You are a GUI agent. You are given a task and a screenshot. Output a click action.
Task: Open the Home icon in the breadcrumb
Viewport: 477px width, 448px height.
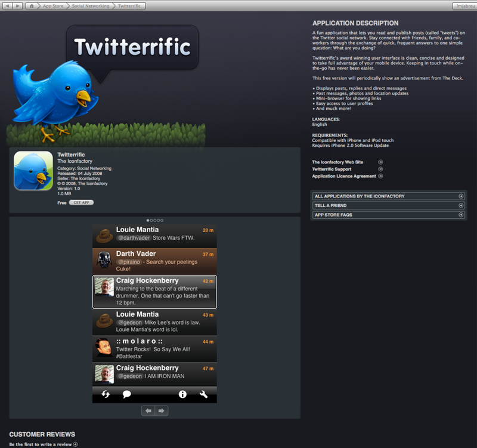(32, 6)
